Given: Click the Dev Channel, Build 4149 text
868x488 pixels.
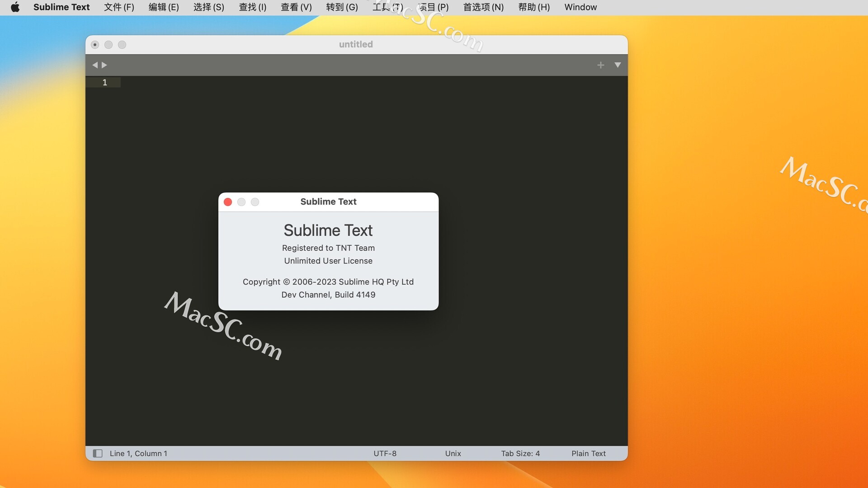Looking at the screenshot, I should pyautogui.click(x=328, y=295).
